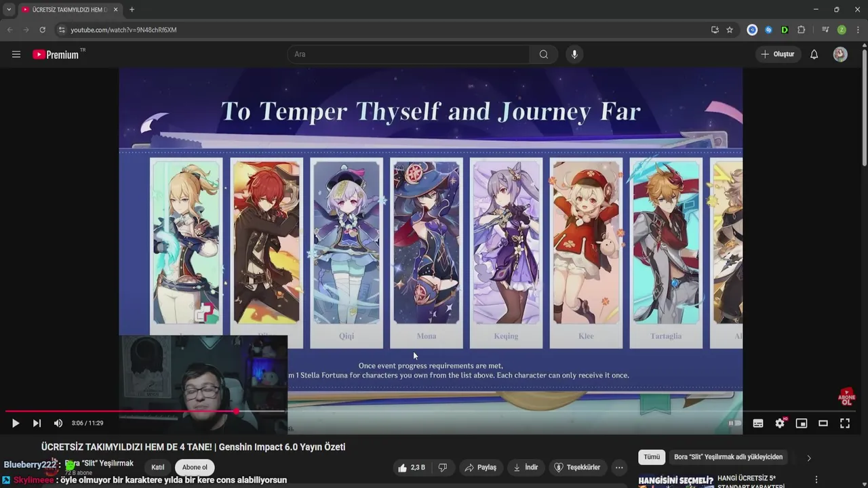868x488 pixels.
Task: Enter fullscreen mode
Action: pos(845,423)
